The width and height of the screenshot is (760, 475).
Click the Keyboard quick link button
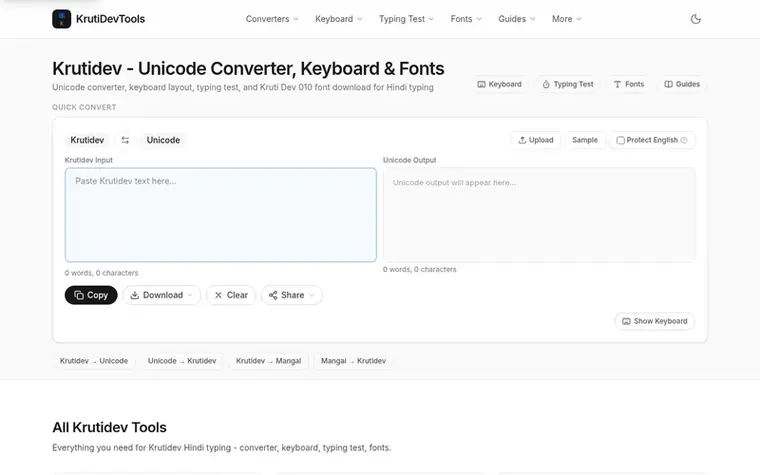[x=499, y=84]
